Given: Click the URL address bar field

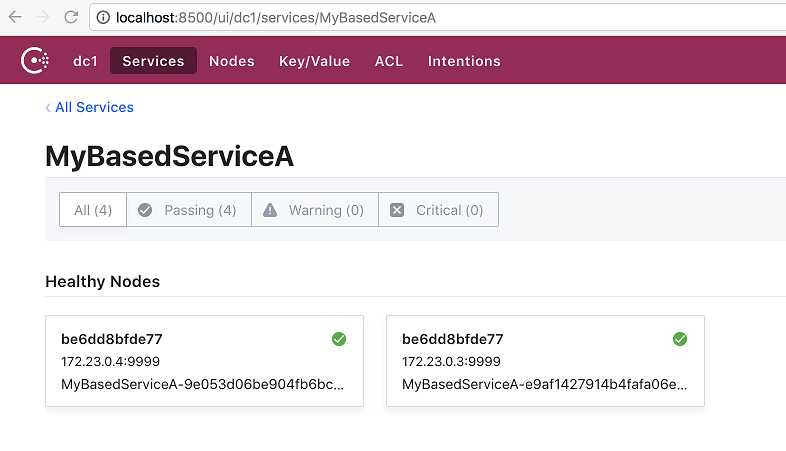Looking at the screenshot, I should pos(437,18).
